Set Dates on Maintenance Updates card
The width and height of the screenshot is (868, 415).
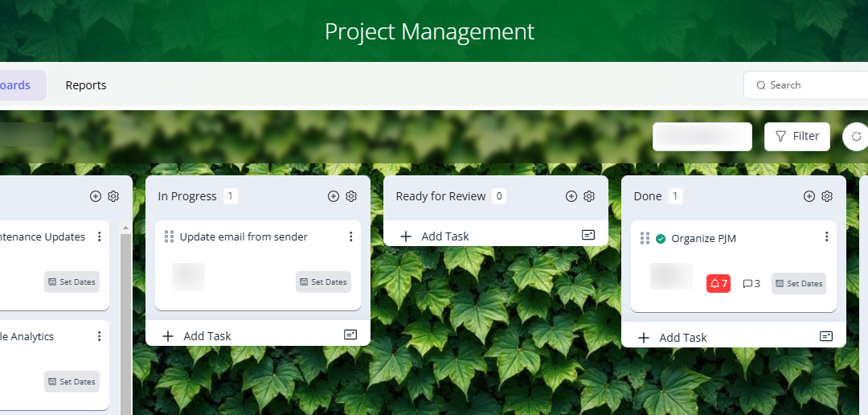point(72,282)
